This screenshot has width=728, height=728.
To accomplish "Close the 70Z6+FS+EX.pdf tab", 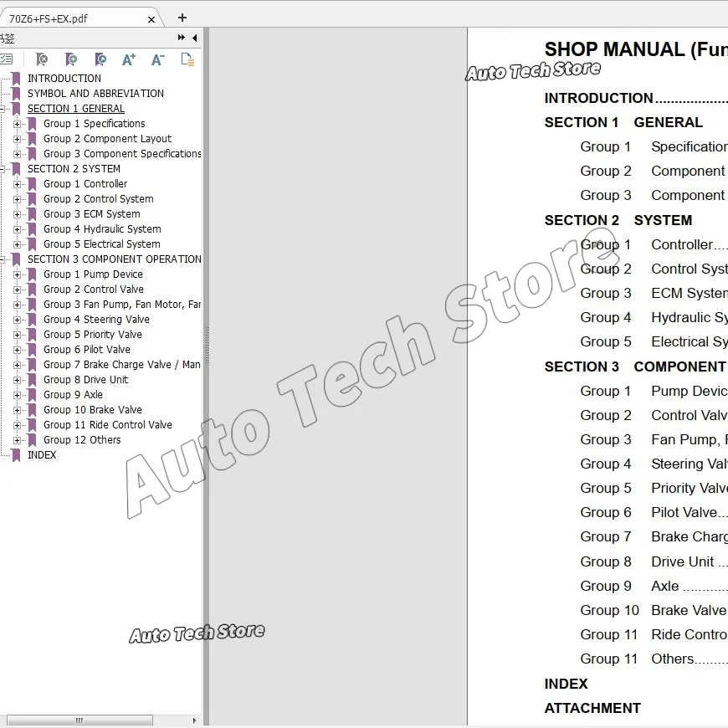I will click(151, 19).
